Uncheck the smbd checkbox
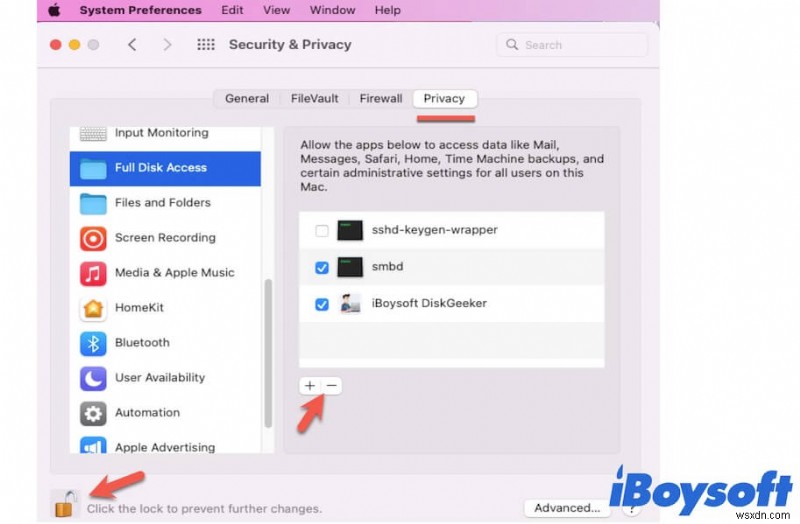The image size is (800, 524). coord(321,267)
